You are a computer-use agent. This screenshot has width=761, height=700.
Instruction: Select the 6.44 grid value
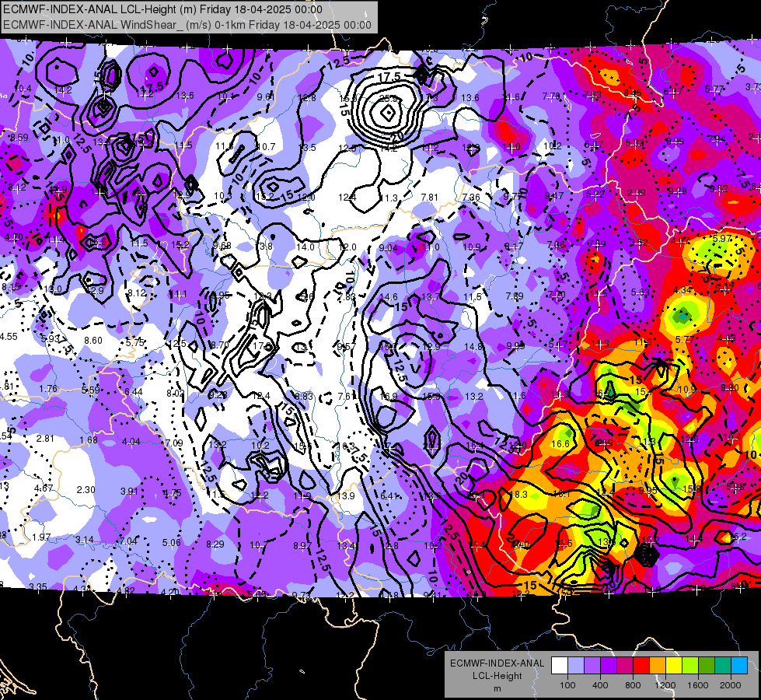134,392
